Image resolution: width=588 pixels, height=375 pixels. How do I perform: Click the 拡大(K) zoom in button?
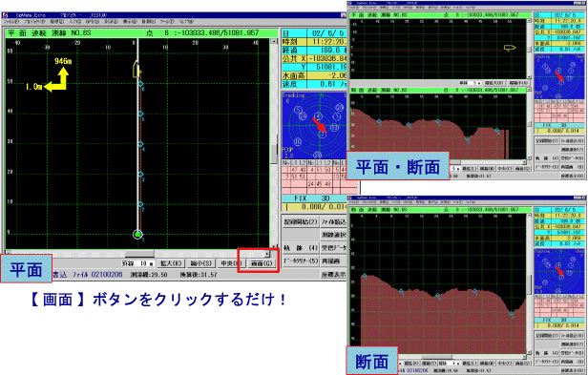point(171,263)
